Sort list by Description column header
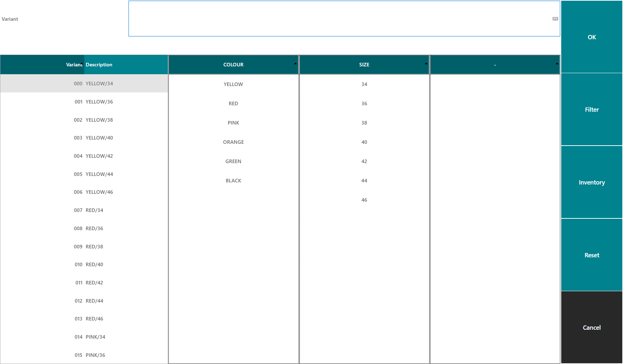The image size is (623, 364). (x=126, y=65)
